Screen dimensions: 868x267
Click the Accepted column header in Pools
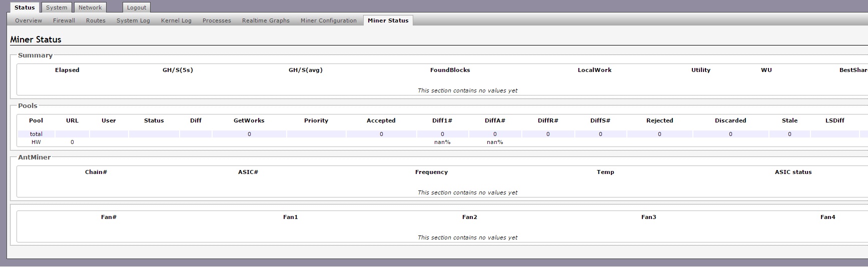[x=381, y=120]
